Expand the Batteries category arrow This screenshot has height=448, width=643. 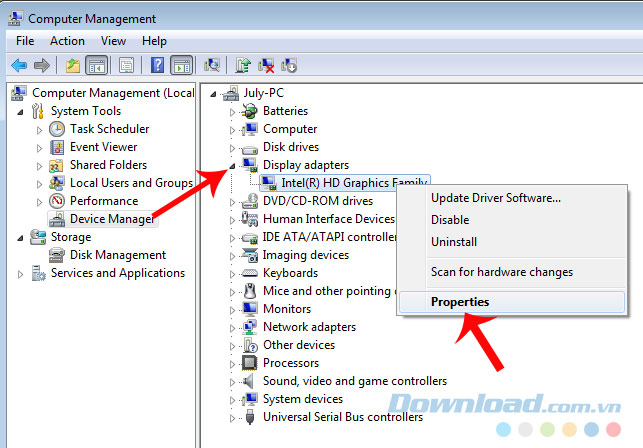pyautogui.click(x=232, y=112)
